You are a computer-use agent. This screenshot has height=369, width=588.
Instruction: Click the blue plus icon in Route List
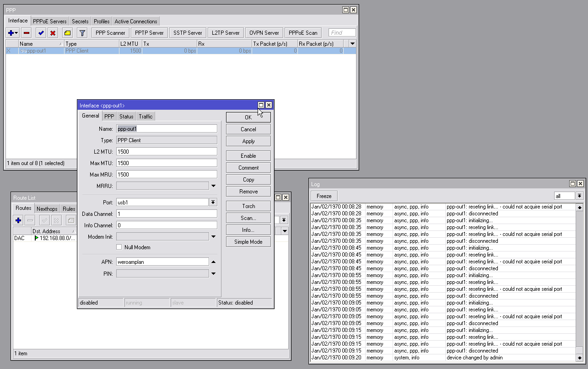coord(18,220)
